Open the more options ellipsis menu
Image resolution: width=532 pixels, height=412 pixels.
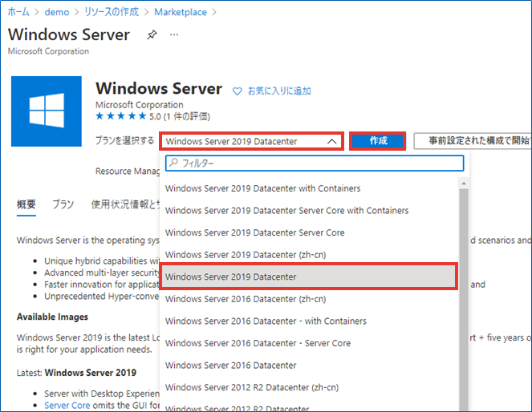(174, 34)
